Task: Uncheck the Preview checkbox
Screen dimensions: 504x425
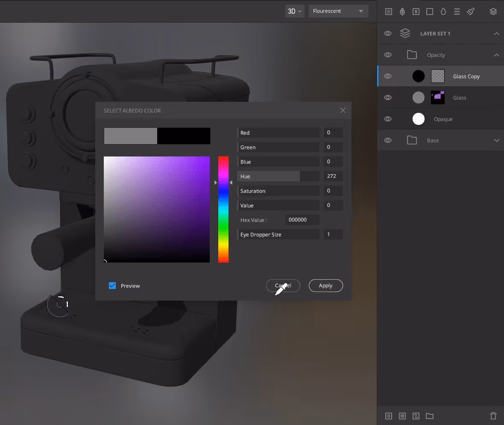Action: click(x=112, y=285)
